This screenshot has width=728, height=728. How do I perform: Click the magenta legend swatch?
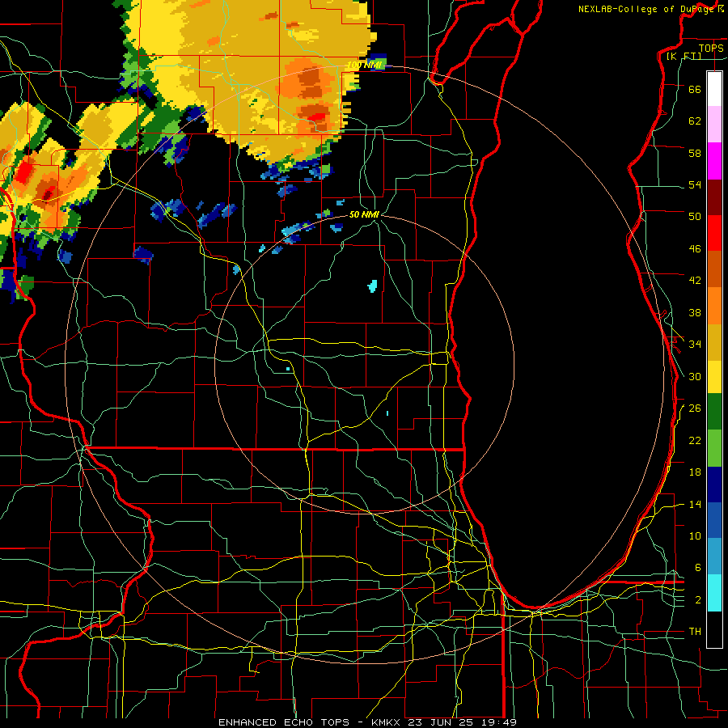point(714,161)
